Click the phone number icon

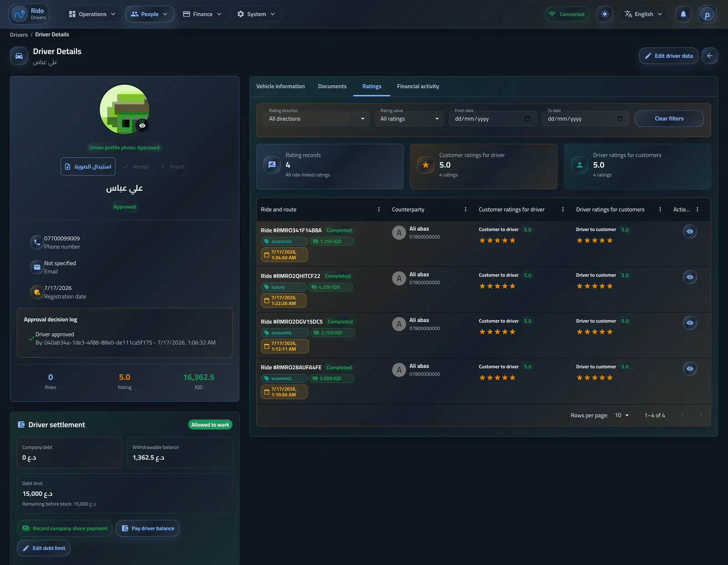coord(37,242)
